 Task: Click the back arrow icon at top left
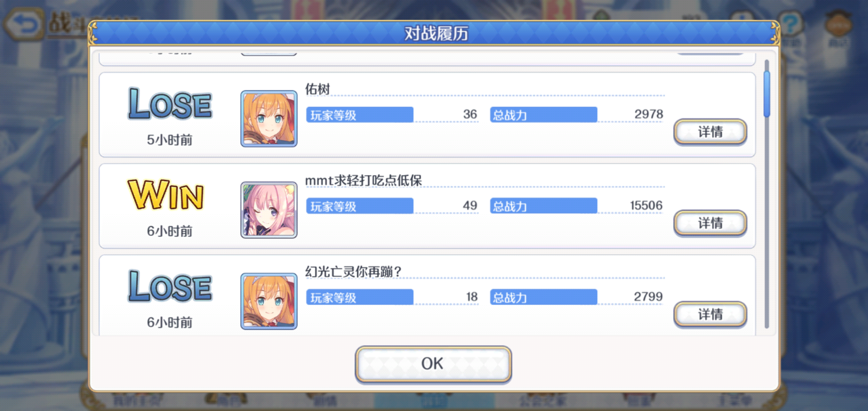(24, 24)
